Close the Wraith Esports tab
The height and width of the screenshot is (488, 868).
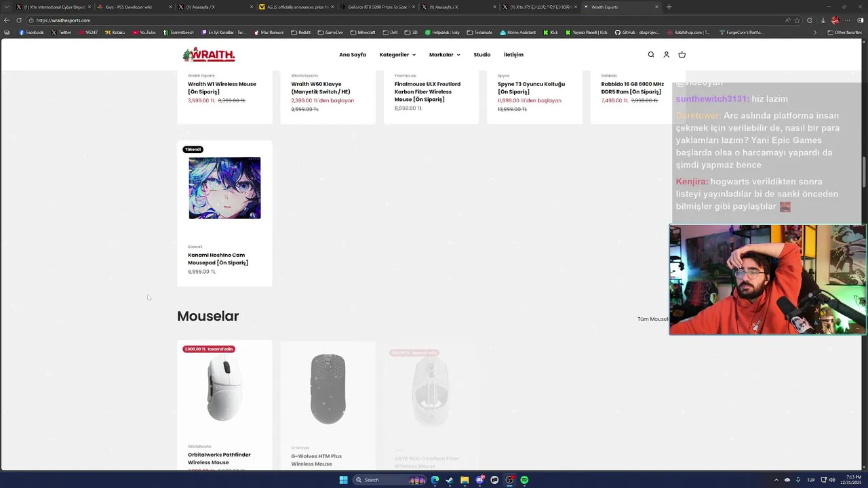656,7
